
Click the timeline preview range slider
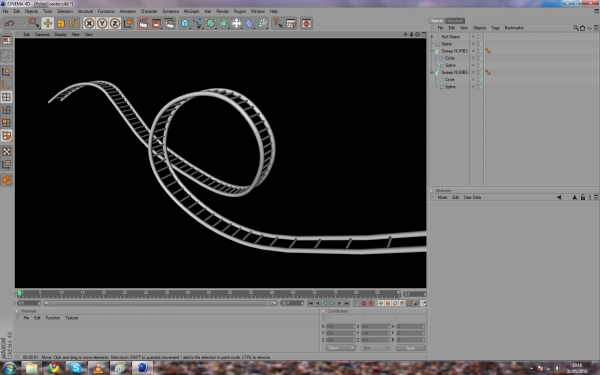point(160,303)
